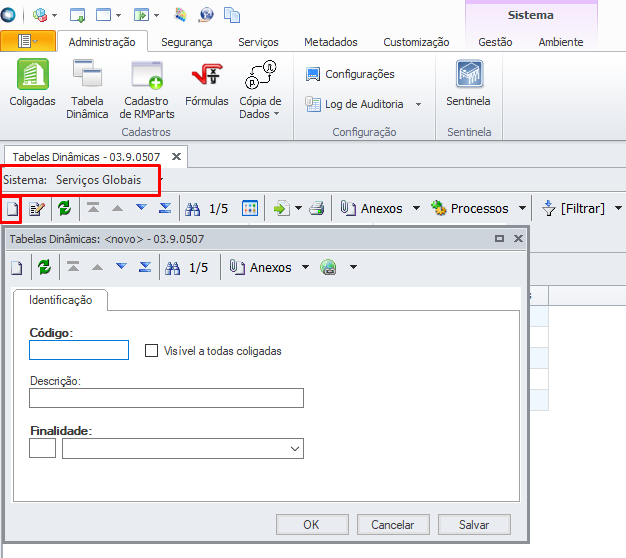This screenshot has height=558, width=626.
Task: Click the Descrição text field
Action: [x=166, y=398]
